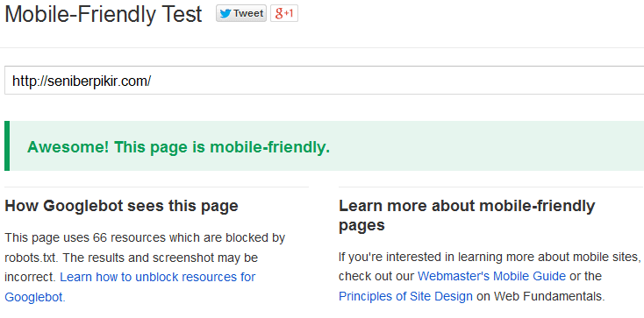Click the 'Awesome! This page is mobile-friendly.' message

pos(179,147)
